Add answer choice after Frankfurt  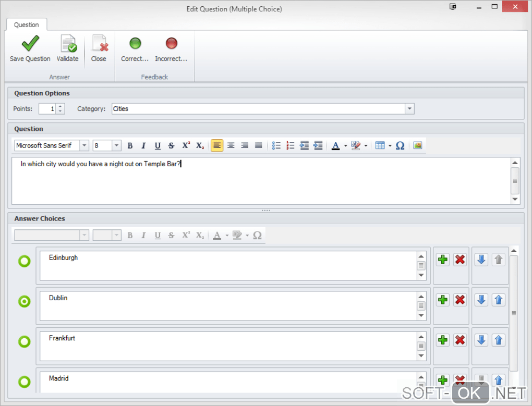coord(443,340)
